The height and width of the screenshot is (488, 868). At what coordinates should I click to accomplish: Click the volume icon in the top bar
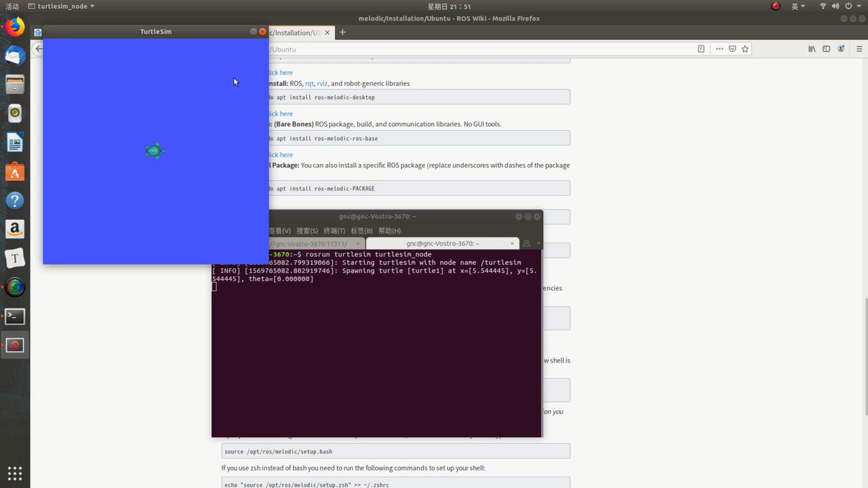(835, 6)
